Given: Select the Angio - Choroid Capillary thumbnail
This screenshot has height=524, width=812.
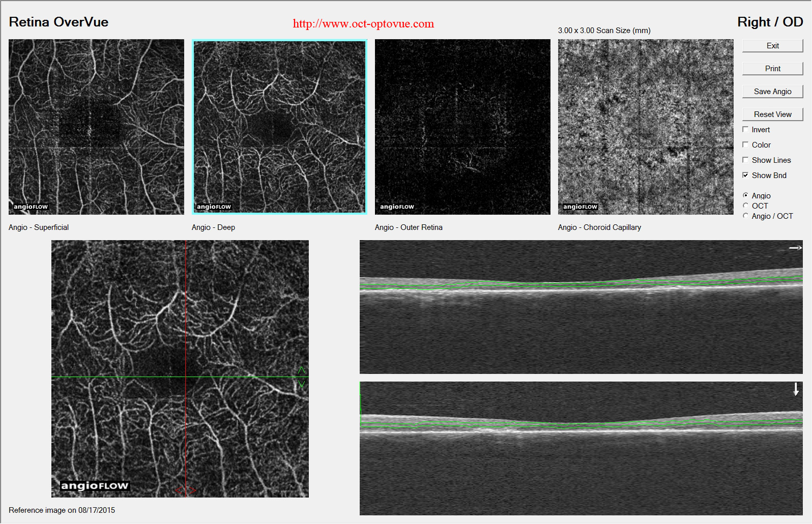Looking at the screenshot, I should pyautogui.click(x=646, y=127).
